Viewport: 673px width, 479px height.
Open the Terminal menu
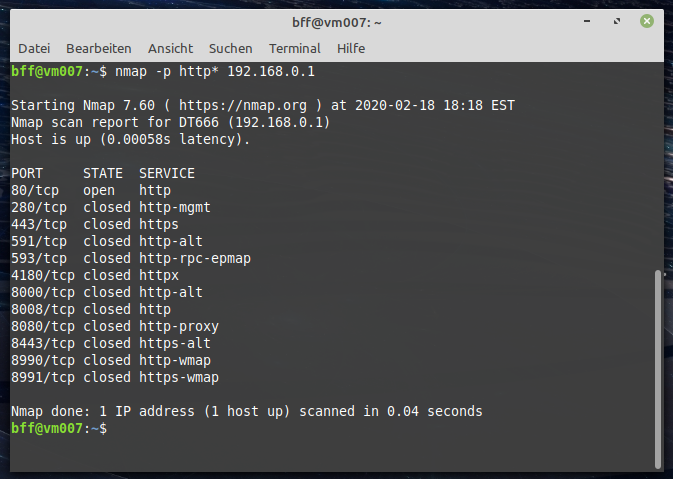(x=294, y=49)
